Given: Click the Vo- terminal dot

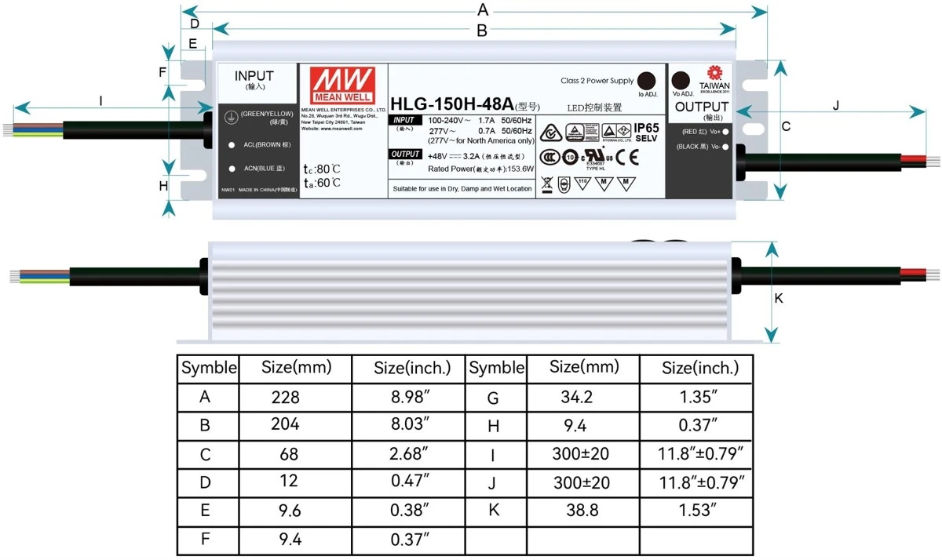Looking at the screenshot, I should click(725, 147).
